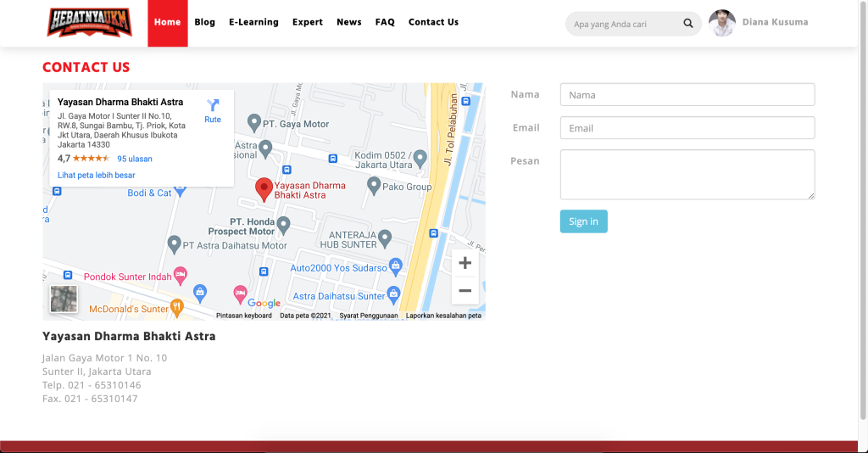This screenshot has width=868, height=453.
Task: Click into the Nama input field
Action: [687, 95]
